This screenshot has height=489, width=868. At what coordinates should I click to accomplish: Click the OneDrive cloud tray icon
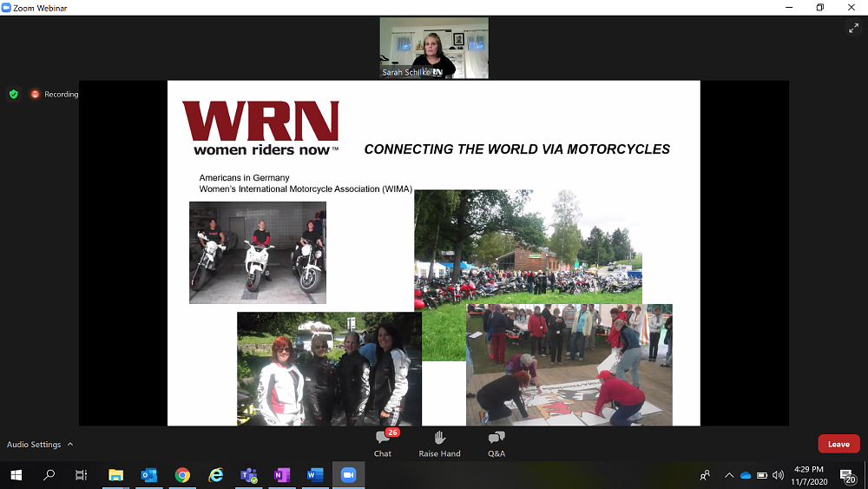coord(746,475)
